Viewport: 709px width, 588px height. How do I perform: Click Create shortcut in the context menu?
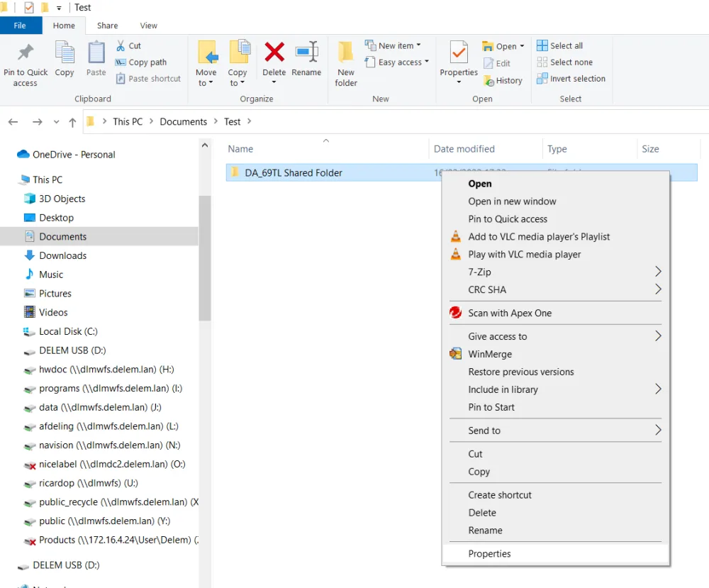[556, 495]
